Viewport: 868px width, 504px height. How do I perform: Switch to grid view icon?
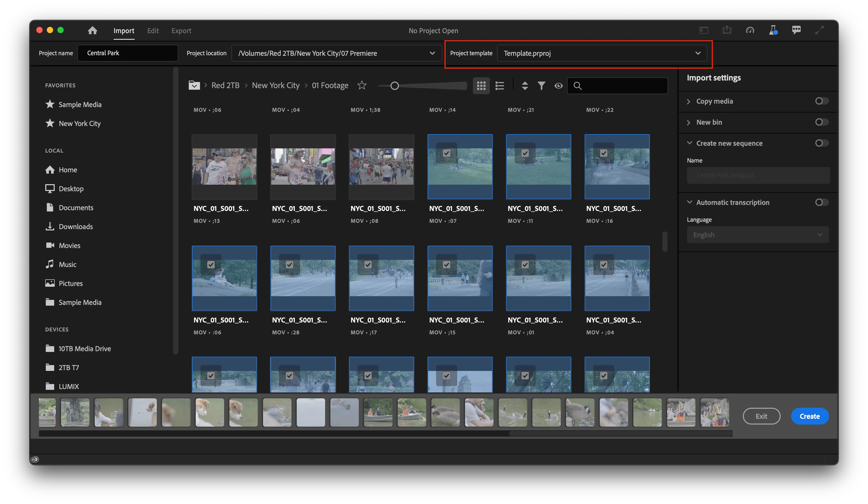tap(481, 85)
